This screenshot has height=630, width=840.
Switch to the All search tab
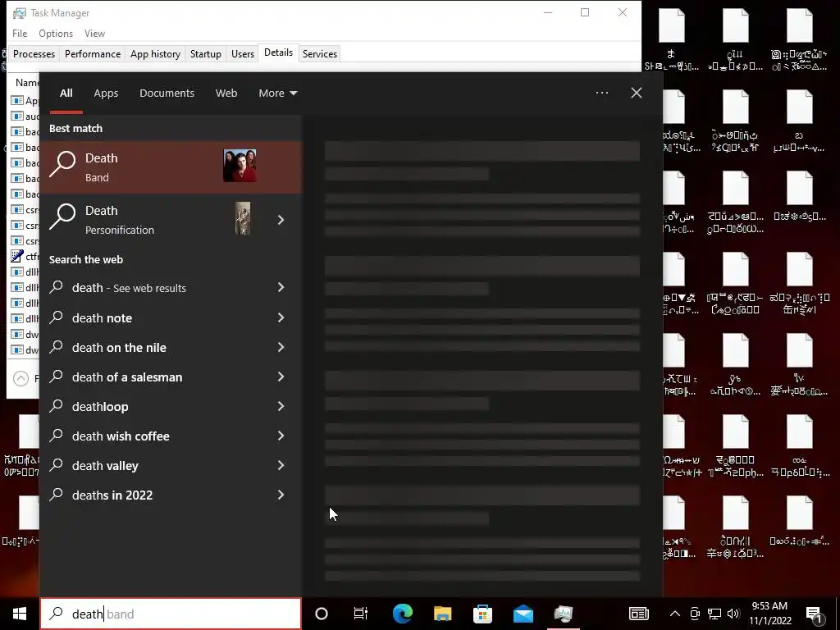click(x=66, y=94)
